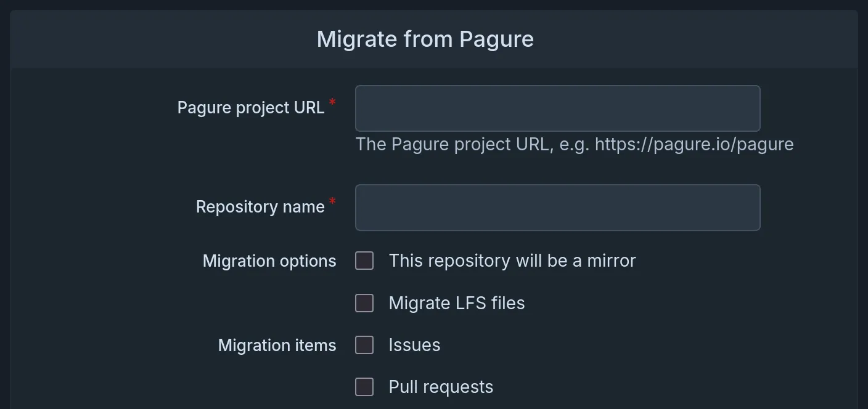Toggle the Issues migration option off
The image size is (868, 409).
click(x=364, y=345)
